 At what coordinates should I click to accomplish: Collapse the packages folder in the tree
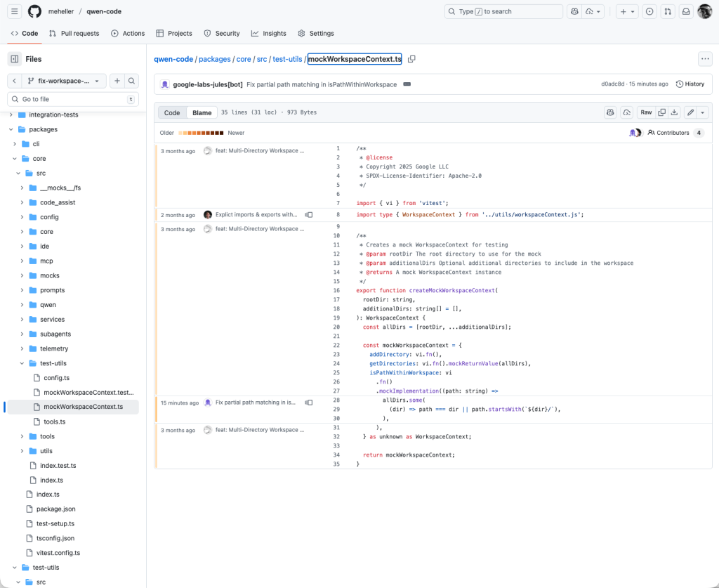pyautogui.click(x=11, y=129)
